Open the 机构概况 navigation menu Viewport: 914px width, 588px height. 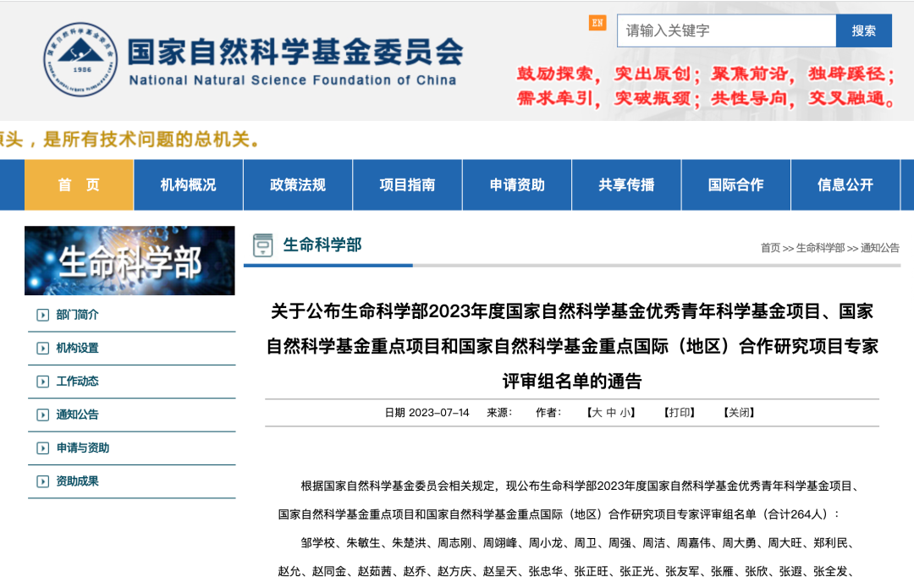(x=188, y=184)
